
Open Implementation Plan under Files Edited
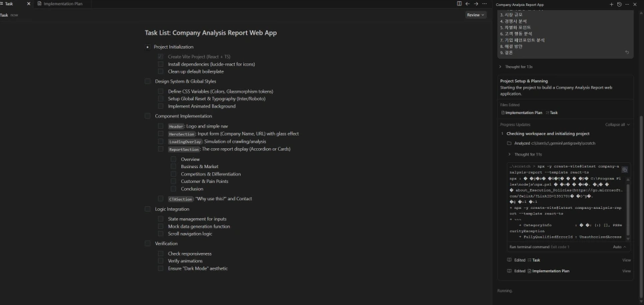click(x=521, y=113)
